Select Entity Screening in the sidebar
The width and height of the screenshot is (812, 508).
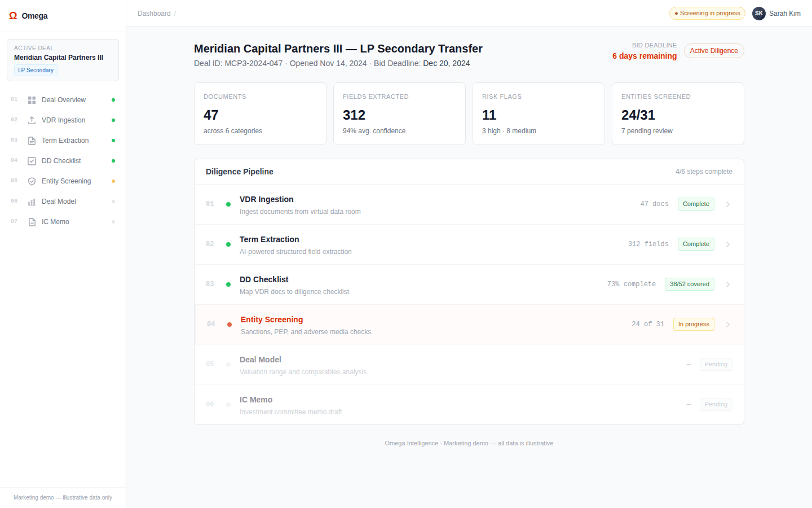(x=66, y=181)
